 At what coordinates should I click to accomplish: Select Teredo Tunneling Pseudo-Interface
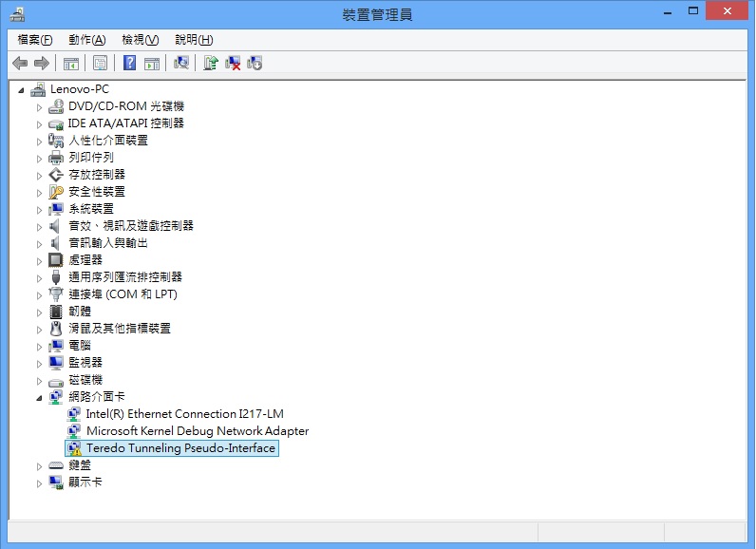[x=180, y=448]
